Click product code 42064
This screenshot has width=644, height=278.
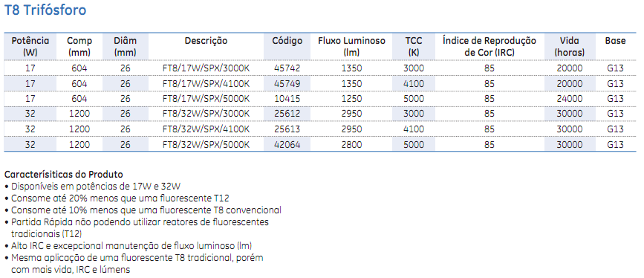[x=287, y=145]
